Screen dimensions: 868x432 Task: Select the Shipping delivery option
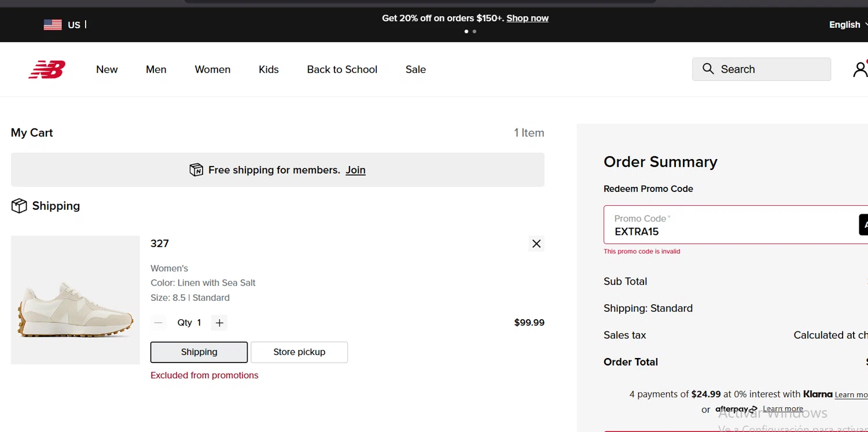point(199,352)
